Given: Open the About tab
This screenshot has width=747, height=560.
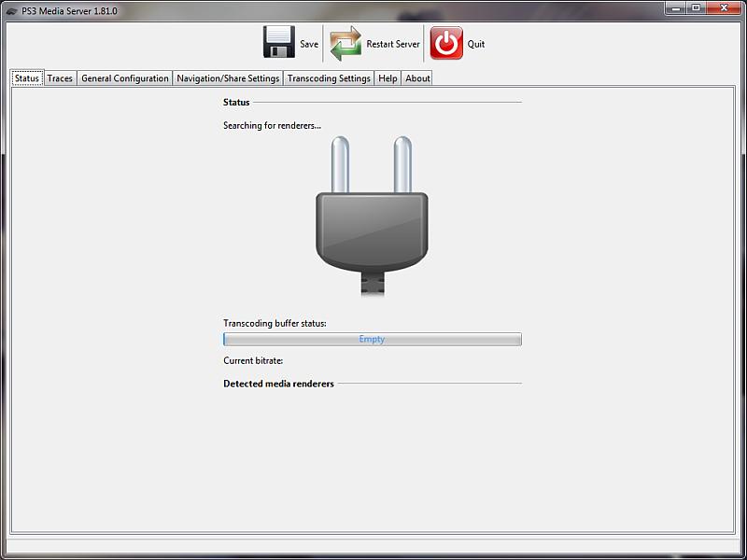Looking at the screenshot, I should tap(417, 78).
